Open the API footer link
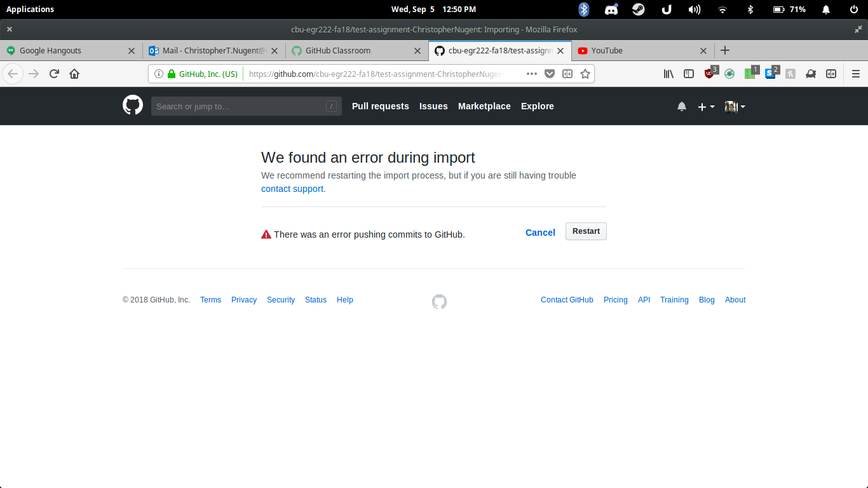 [644, 300]
